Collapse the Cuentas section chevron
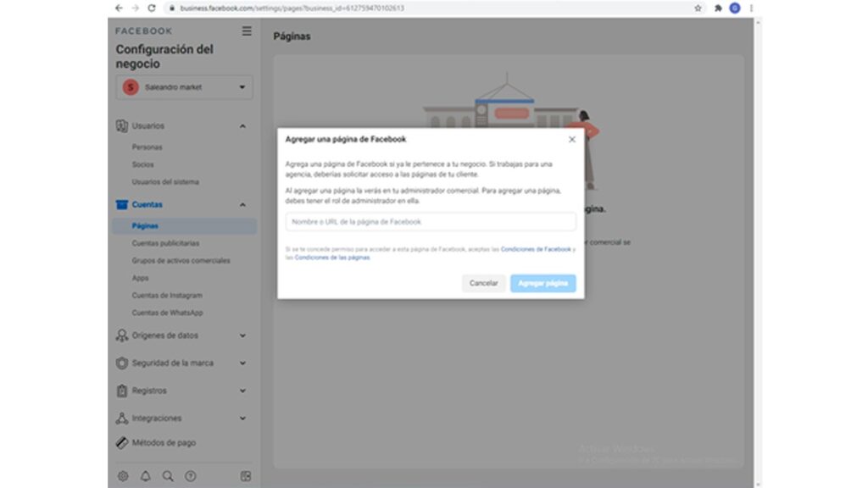The height and width of the screenshot is (488, 868). (242, 205)
